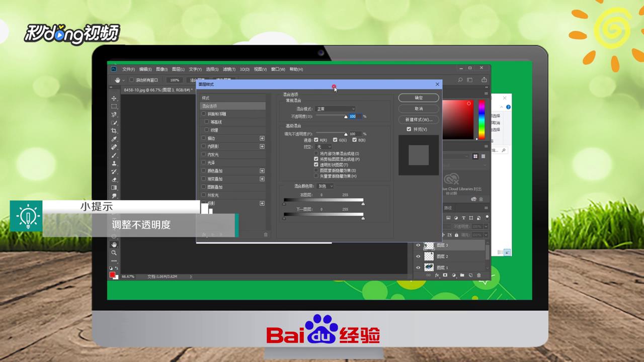Switch Libraries panel to grid view
This screenshot has width=644, height=362.
coord(476,156)
